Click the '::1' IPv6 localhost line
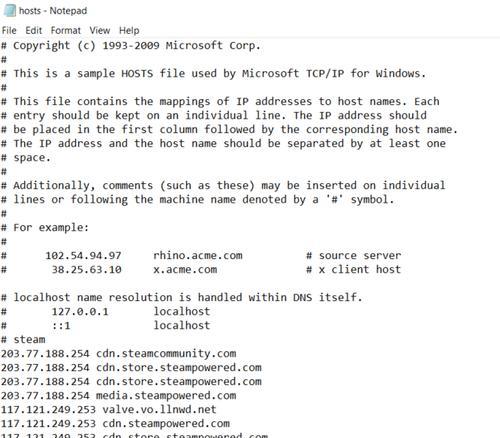500x438 pixels. [x=106, y=325]
